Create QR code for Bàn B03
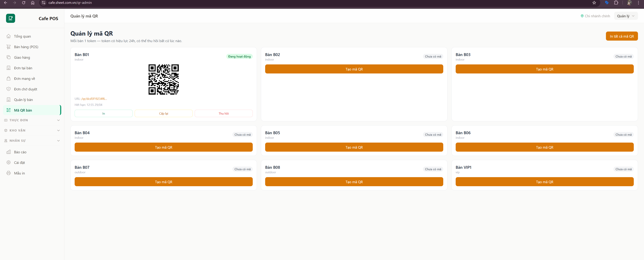The height and width of the screenshot is (260, 644). [545, 69]
